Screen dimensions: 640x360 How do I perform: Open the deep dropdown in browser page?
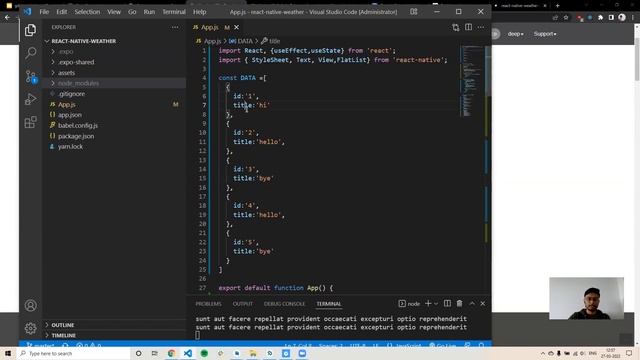516,34
